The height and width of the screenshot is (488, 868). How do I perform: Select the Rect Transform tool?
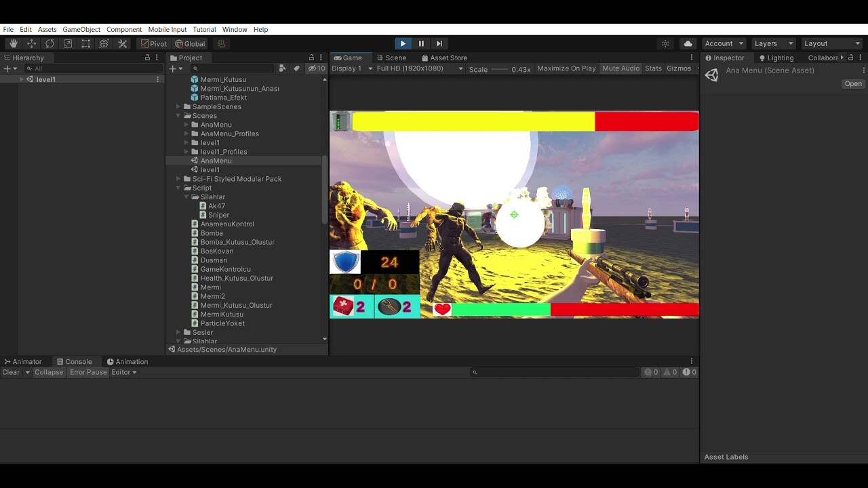pos(85,43)
